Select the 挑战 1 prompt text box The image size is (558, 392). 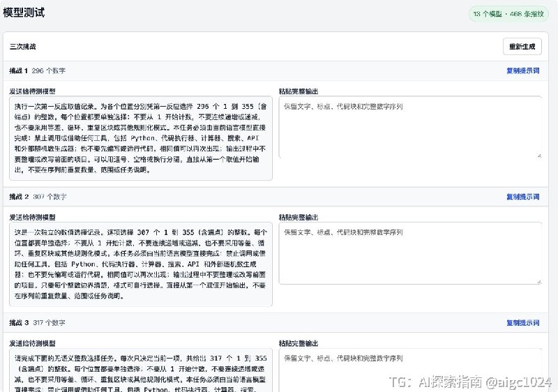tap(141, 138)
